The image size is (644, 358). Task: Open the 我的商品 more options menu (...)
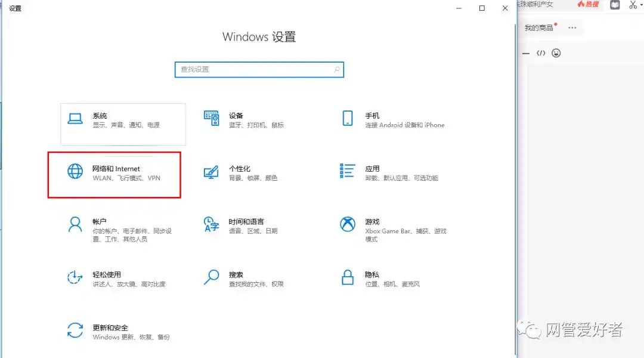click(x=571, y=27)
